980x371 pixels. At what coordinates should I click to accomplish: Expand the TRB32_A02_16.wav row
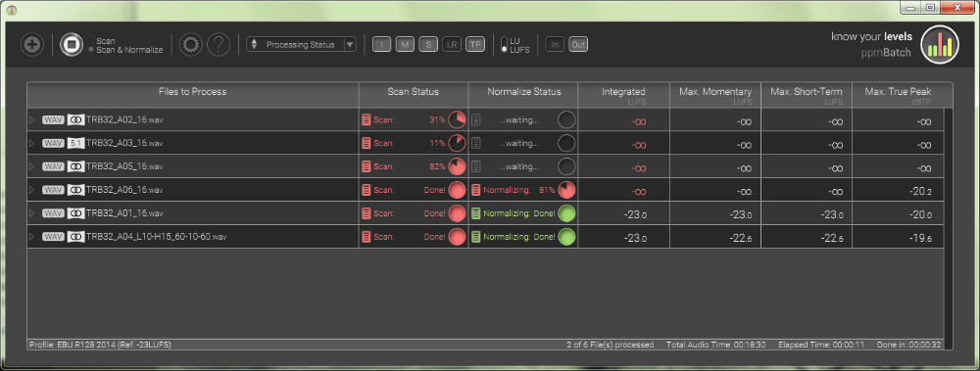(32, 120)
